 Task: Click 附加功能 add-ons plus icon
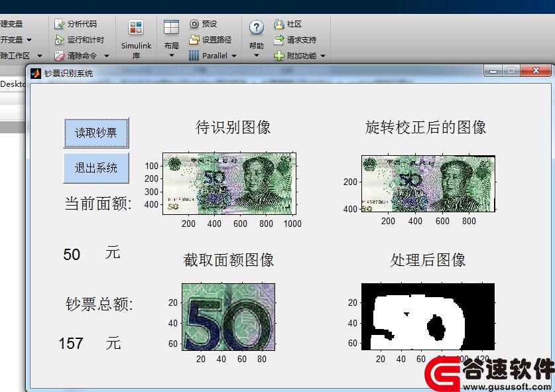click(x=279, y=56)
